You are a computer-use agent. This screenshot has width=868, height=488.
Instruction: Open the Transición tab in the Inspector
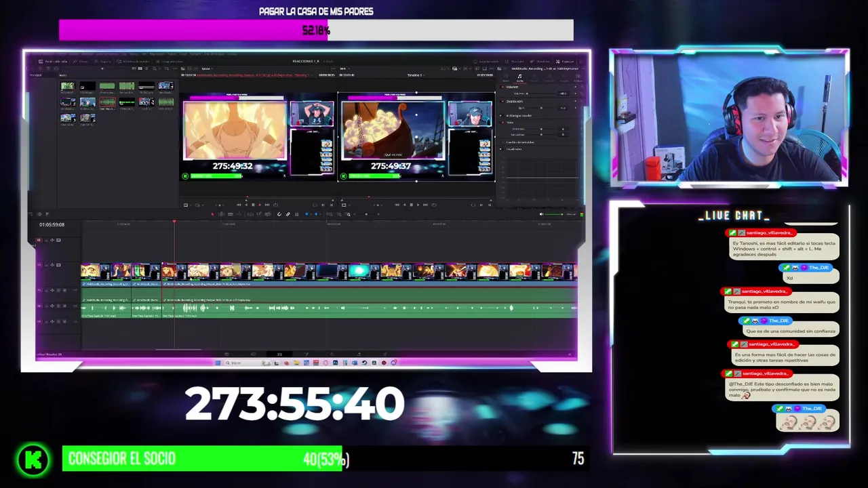(549, 79)
